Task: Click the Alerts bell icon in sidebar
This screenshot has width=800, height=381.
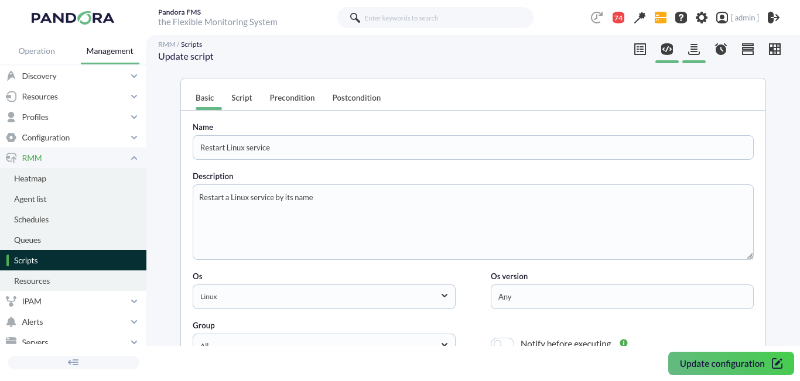Action: (11, 322)
